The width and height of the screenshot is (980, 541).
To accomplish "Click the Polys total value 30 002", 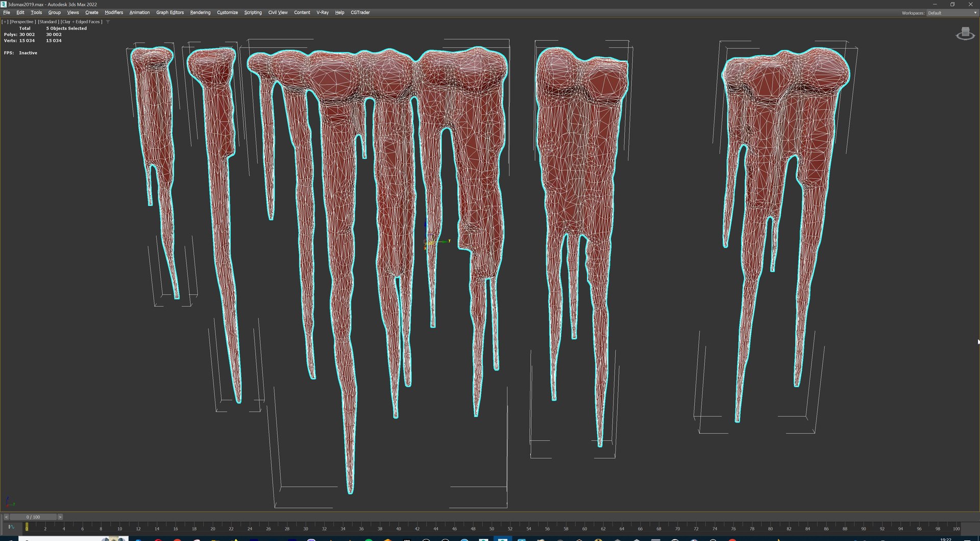I will [27, 35].
